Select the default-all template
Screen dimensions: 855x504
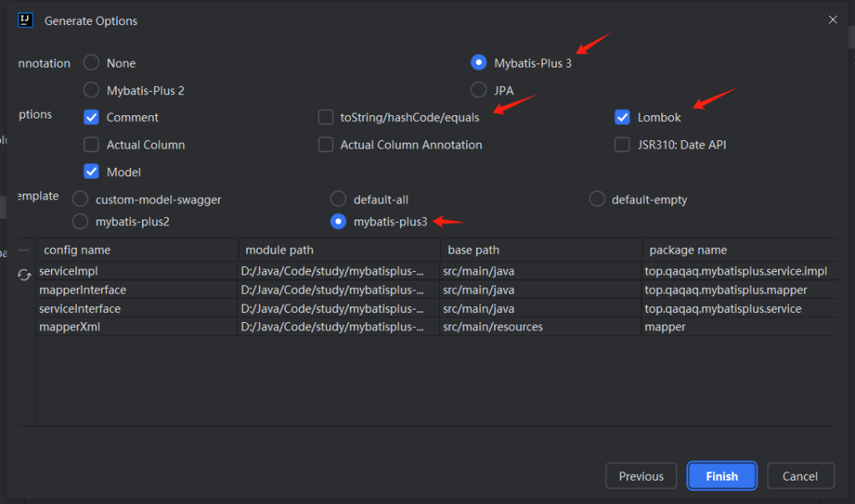(338, 199)
